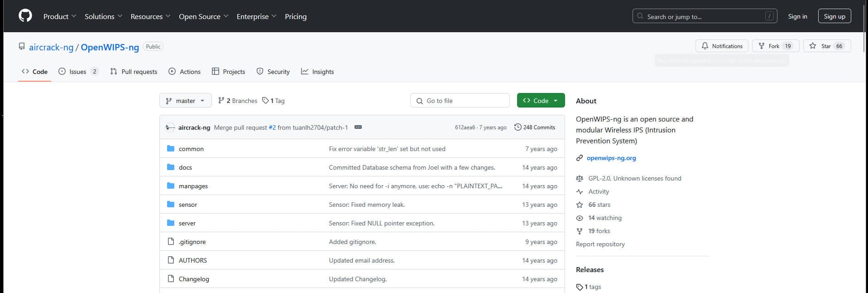Image resolution: width=868 pixels, height=293 pixels.
Task: Click the Notifications bell button
Action: point(722,46)
